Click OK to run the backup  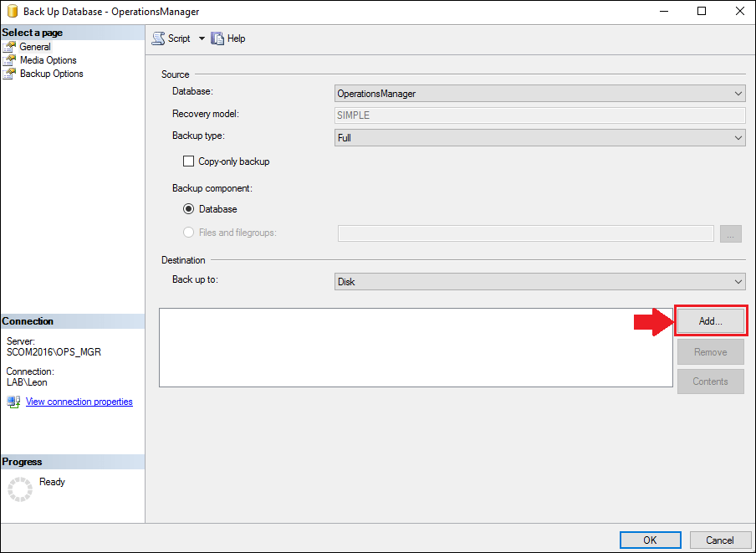[651, 540]
